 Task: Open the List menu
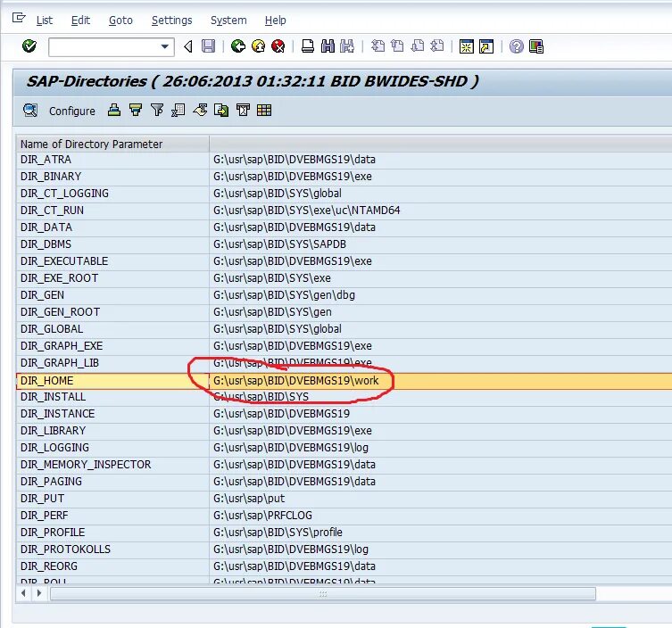(44, 21)
